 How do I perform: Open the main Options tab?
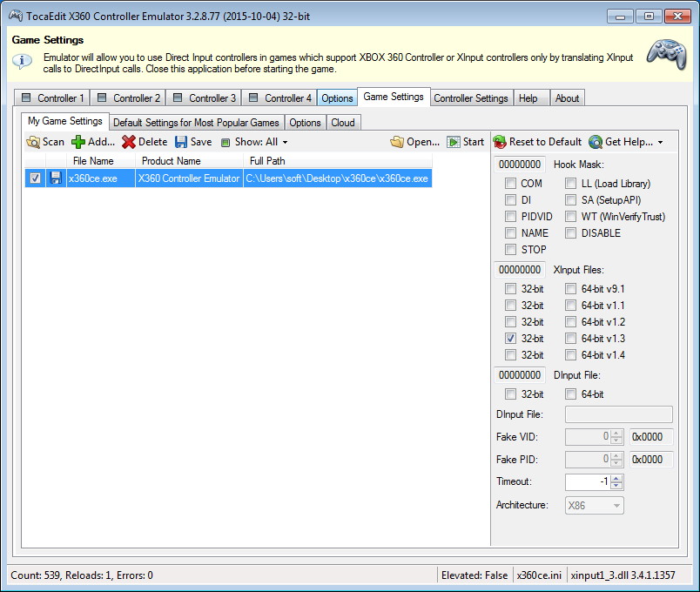click(337, 98)
